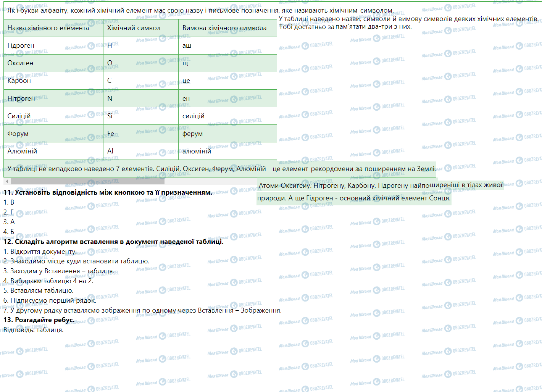
Task: Click step '7. У другому рядку вставляємо зображення'
Action: tap(142, 310)
